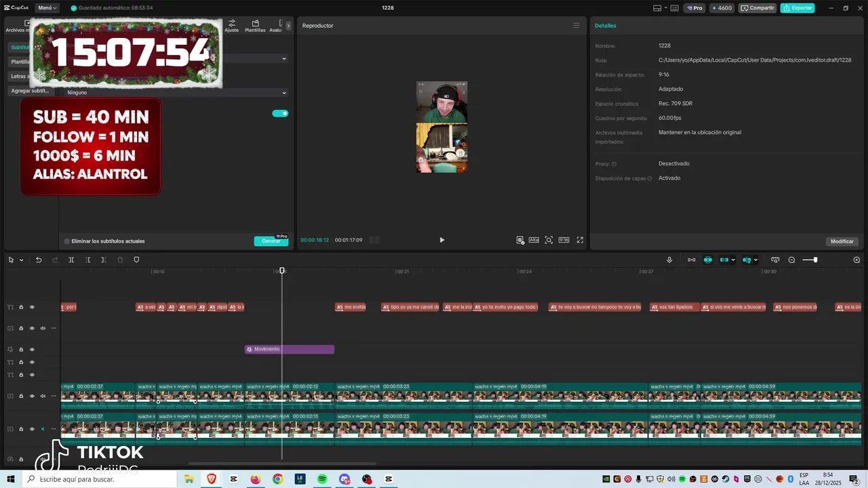The width and height of the screenshot is (868, 488).
Task: Open the Detalles tab
Action: pyautogui.click(x=606, y=26)
